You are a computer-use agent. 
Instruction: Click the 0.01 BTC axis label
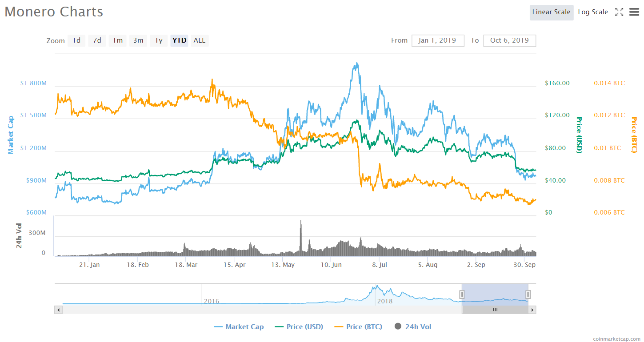pos(608,148)
